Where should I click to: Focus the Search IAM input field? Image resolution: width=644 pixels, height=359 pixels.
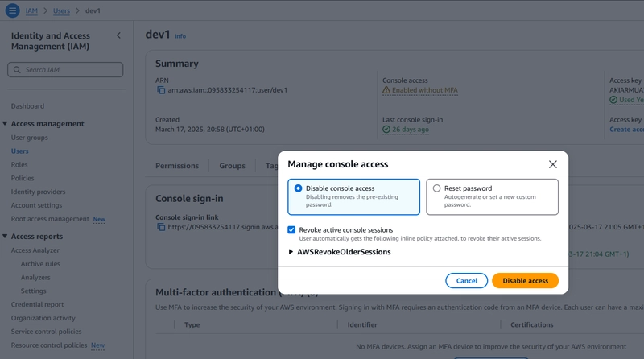coord(65,70)
